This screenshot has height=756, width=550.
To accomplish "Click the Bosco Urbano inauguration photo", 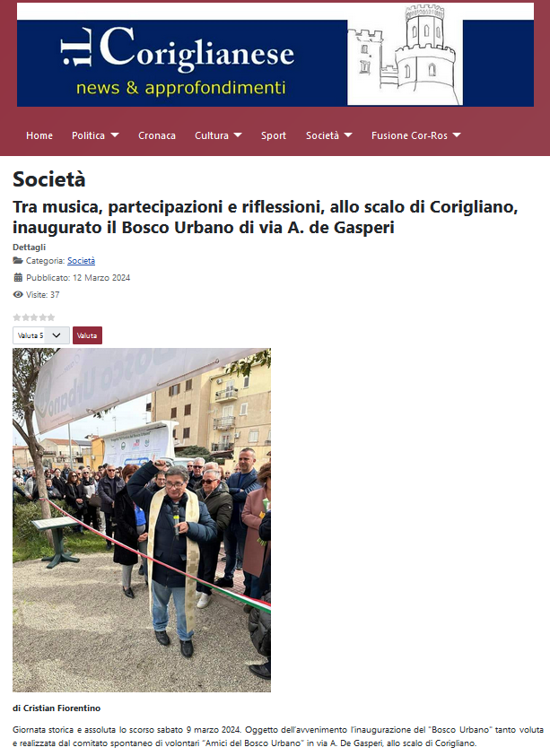I will click(x=142, y=520).
